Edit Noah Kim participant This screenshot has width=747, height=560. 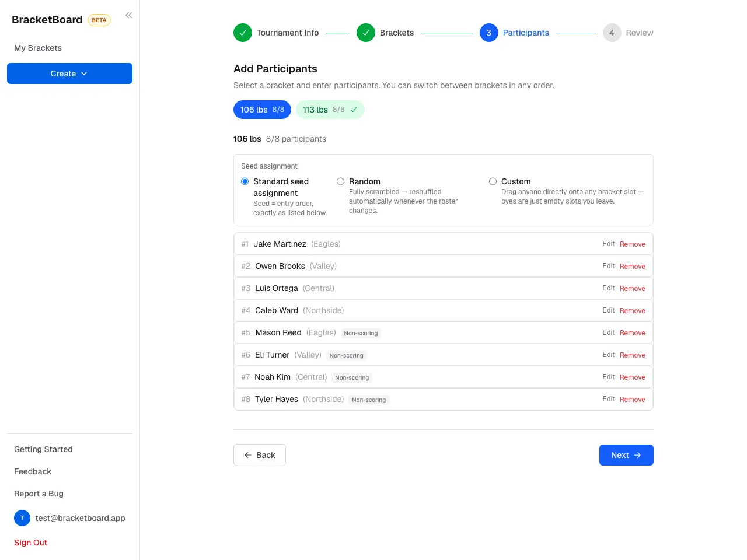point(609,377)
